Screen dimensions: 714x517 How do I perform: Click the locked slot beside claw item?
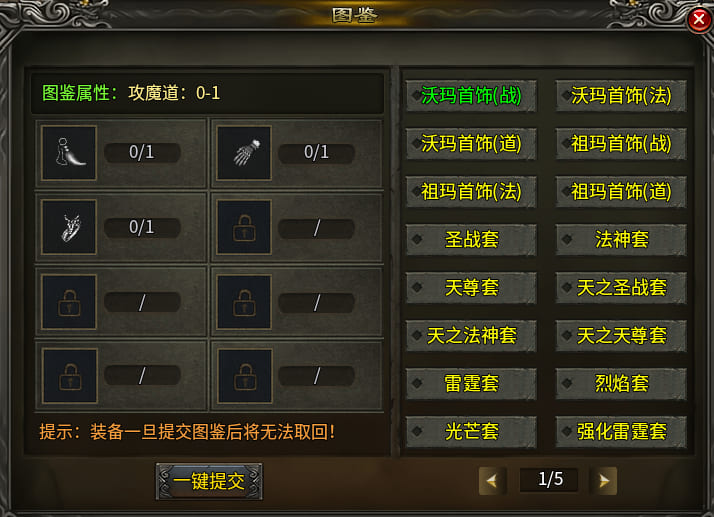pos(244,227)
